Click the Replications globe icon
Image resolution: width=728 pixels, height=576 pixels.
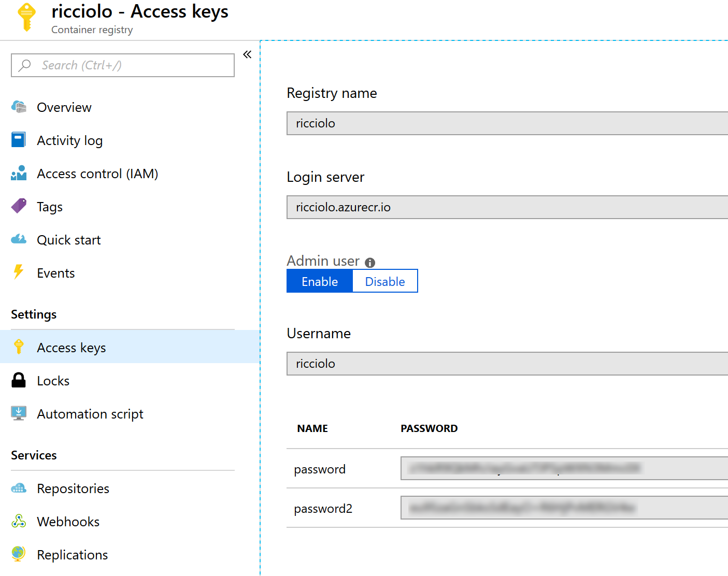click(19, 554)
